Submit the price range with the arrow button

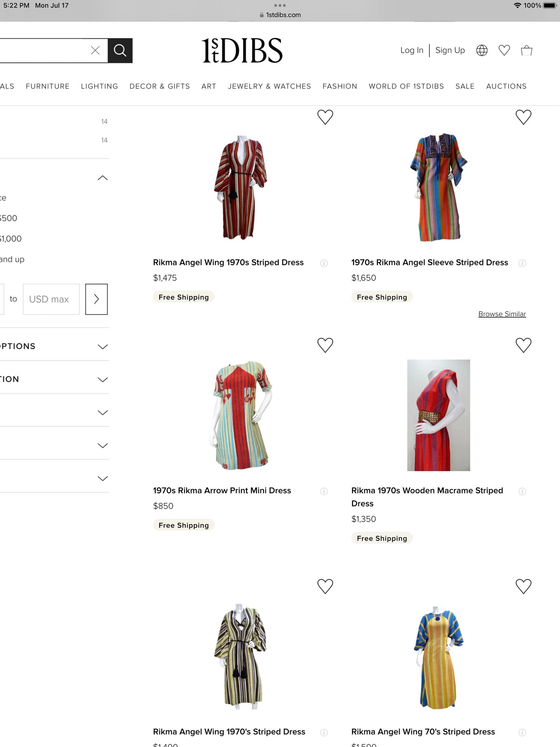tap(96, 299)
